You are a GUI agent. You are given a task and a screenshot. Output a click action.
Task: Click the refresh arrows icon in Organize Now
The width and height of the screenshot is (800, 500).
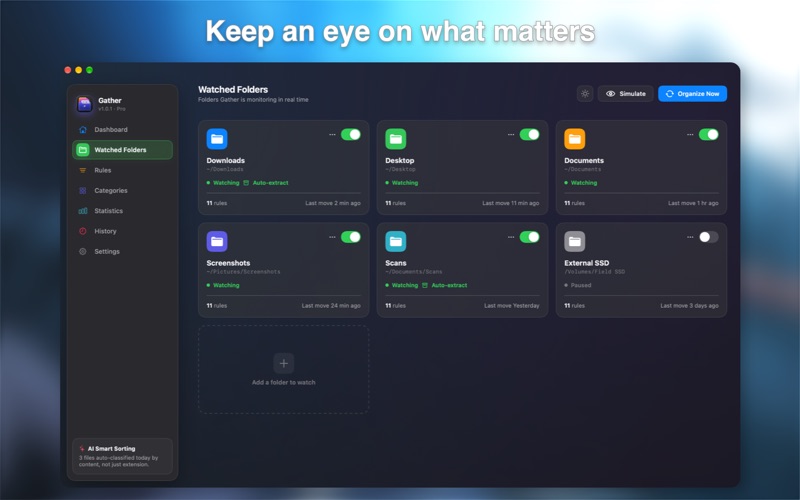(670, 94)
